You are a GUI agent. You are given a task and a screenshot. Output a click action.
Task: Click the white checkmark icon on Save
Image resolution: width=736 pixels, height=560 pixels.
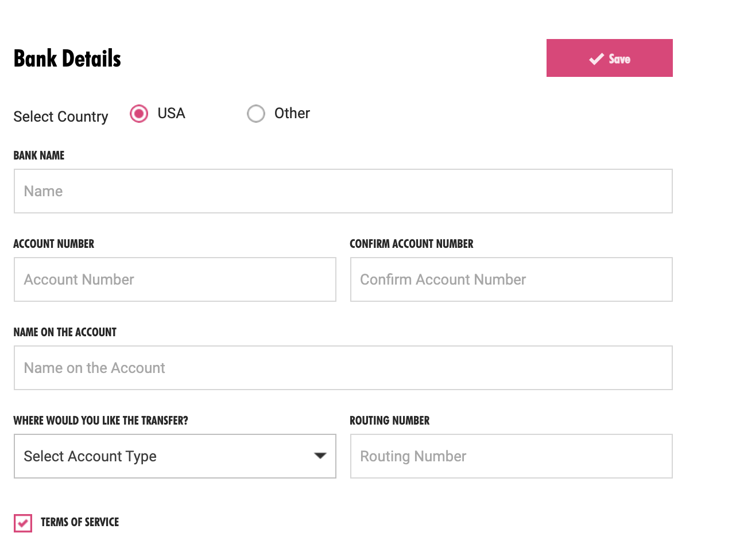point(596,59)
